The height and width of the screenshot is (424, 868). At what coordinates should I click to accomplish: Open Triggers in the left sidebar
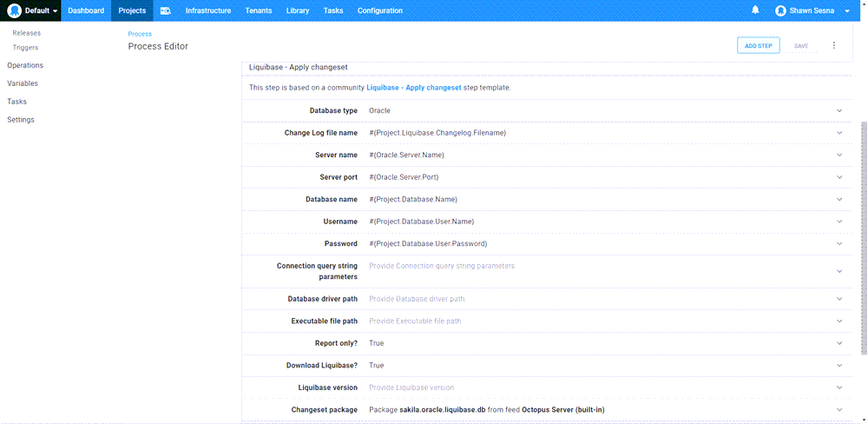[x=25, y=48]
